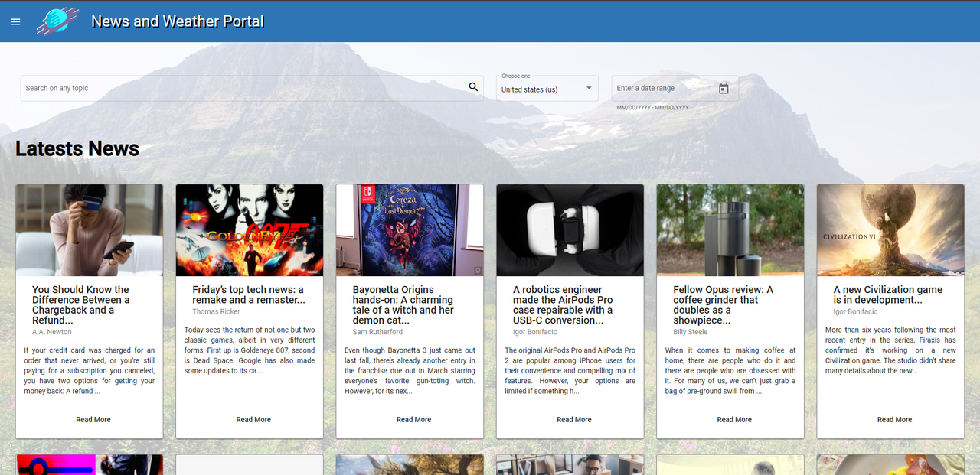Click the MM/DD/YYYY date format hint
The width and height of the screenshot is (980, 475).
tap(653, 108)
